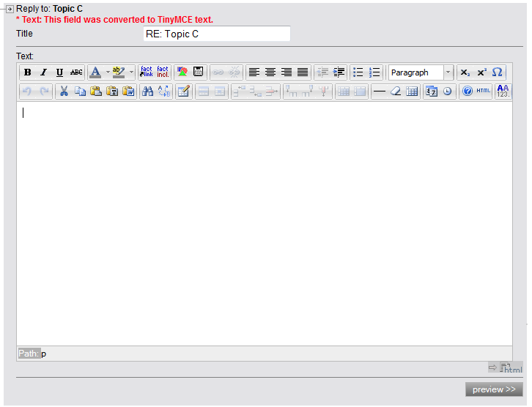
Task: Click the indent icon
Action: coord(339,72)
